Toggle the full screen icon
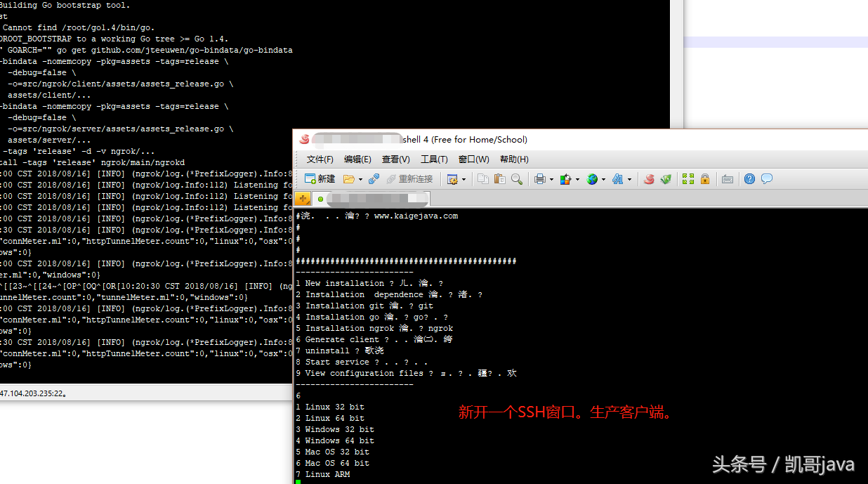 (x=688, y=179)
